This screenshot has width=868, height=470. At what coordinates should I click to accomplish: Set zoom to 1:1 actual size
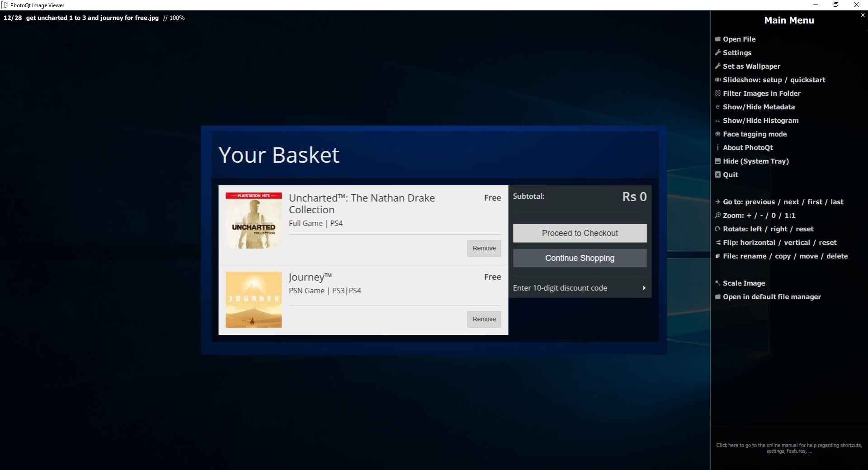tap(790, 216)
